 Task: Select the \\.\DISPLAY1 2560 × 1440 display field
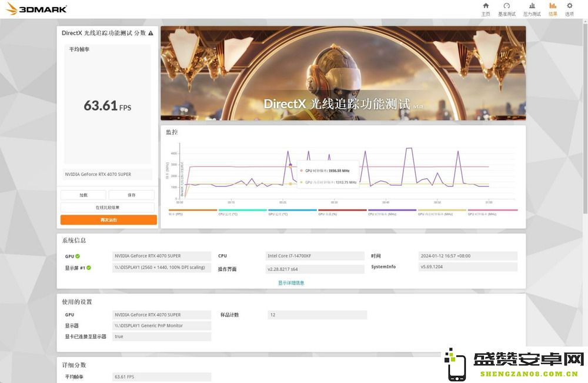click(162, 268)
